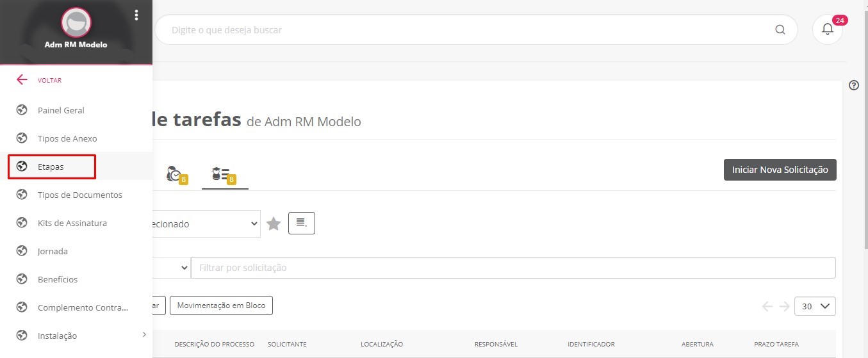Sort by SOLICITANTE column header
Image resolution: width=868 pixels, height=358 pixels.
tap(287, 345)
